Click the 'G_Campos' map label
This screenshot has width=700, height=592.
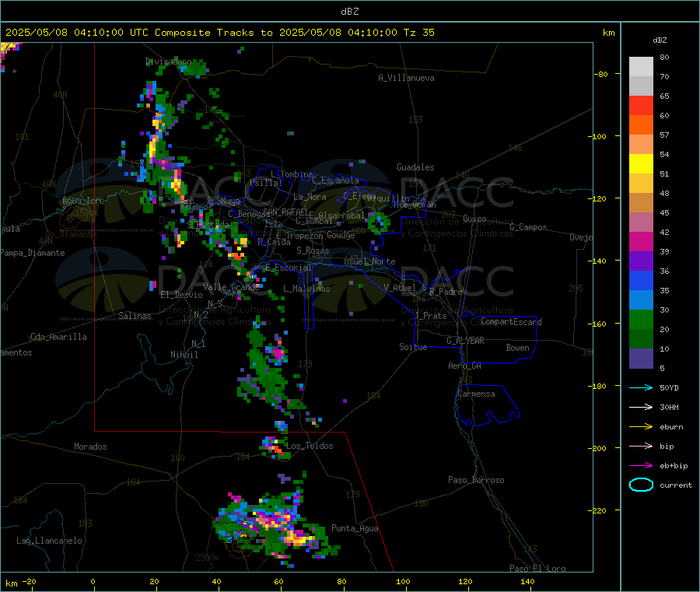tap(529, 227)
